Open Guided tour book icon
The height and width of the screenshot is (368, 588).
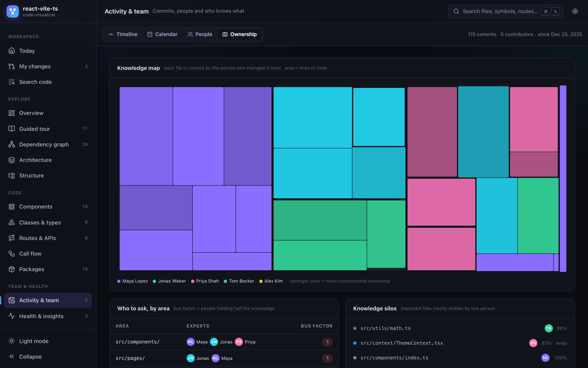[12, 129]
